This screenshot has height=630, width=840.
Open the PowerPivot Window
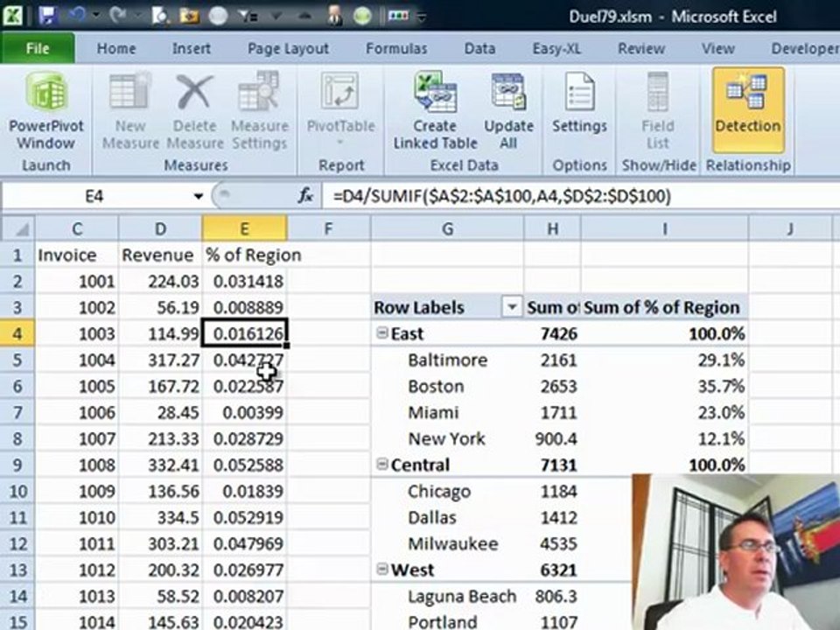tap(46, 111)
